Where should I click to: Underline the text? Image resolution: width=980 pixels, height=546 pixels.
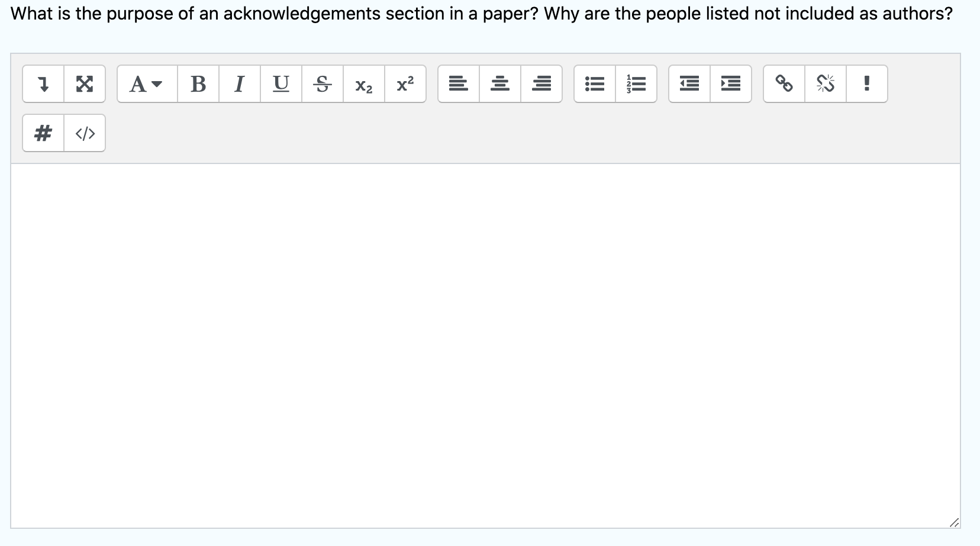click(x=281, y=84)
